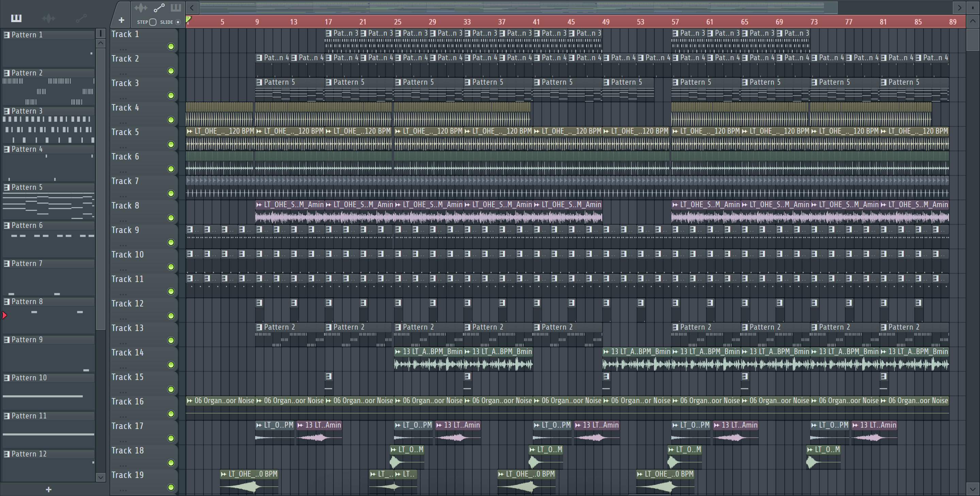Toggle the STEP mode checkbox
The width and height of the screenshot is (980, 496).
152,22
